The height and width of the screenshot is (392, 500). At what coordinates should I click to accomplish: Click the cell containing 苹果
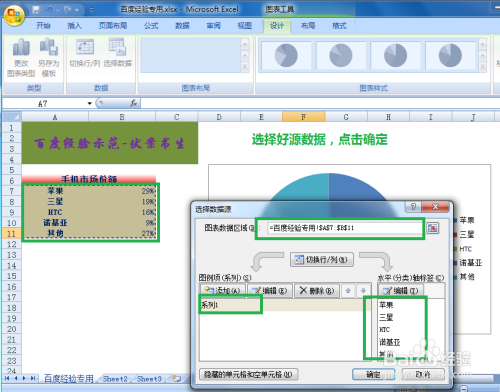click(55, 191)
